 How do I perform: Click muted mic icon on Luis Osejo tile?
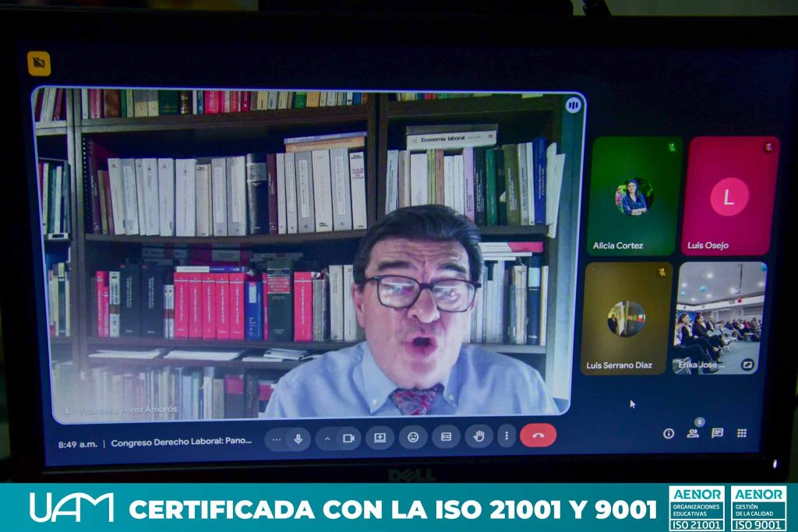(x=768, y=147)
